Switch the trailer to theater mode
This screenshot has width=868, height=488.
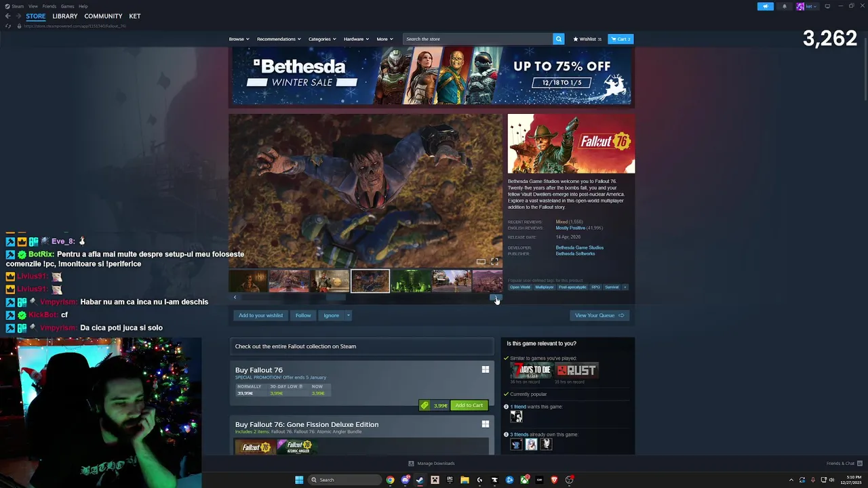point(481,262)
